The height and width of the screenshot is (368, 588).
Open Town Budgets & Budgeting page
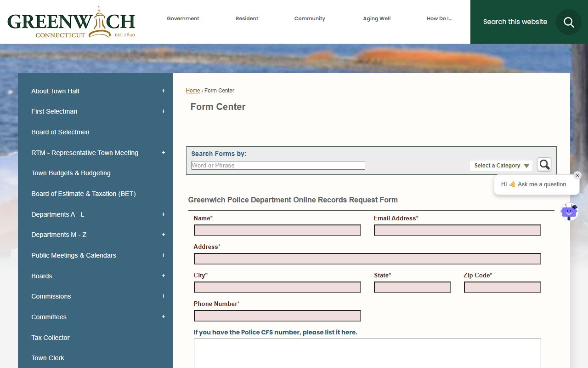pos(71,173)
